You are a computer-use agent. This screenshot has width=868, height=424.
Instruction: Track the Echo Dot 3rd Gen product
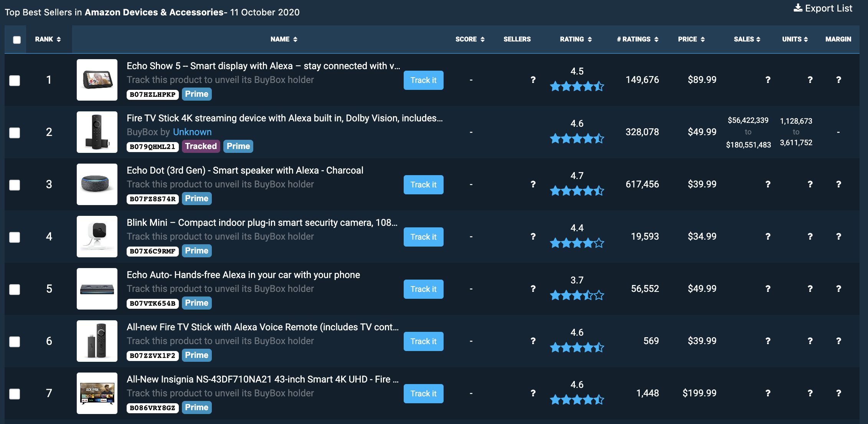(423, 185)
